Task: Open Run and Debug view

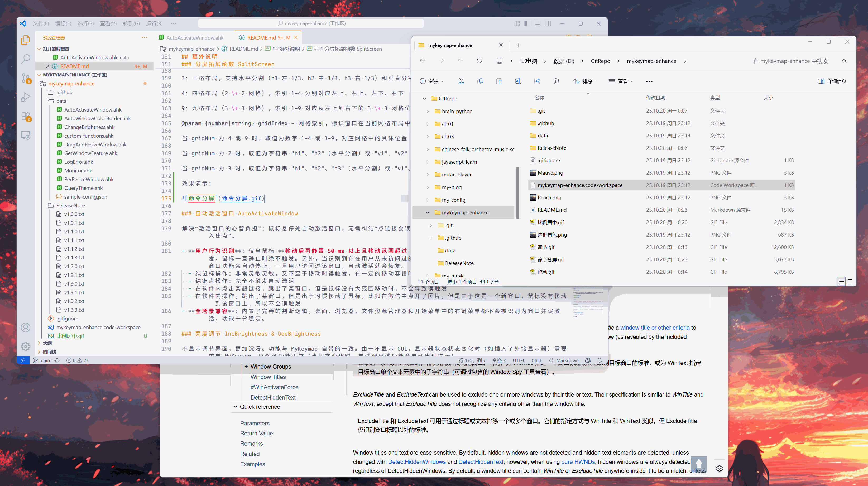Action: click(26, 97)
